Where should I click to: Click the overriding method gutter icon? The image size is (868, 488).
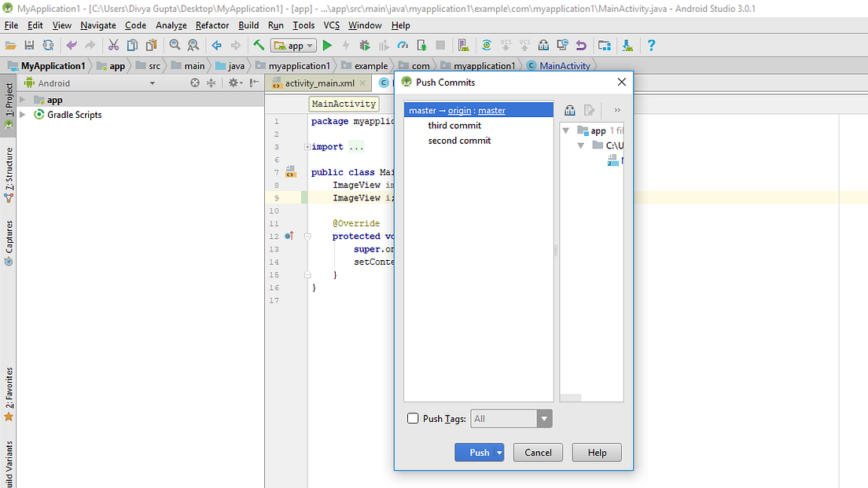(x=289, y=236)
